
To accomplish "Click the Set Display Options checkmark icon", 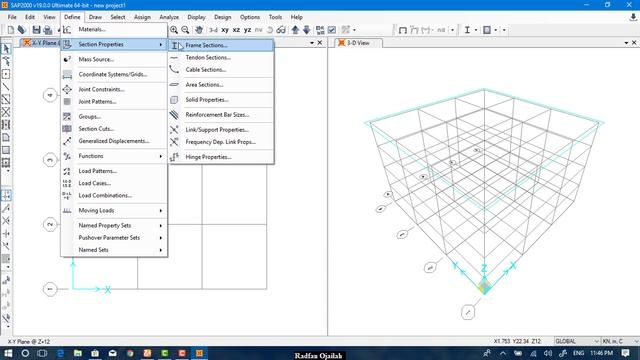I will [332, 30].
